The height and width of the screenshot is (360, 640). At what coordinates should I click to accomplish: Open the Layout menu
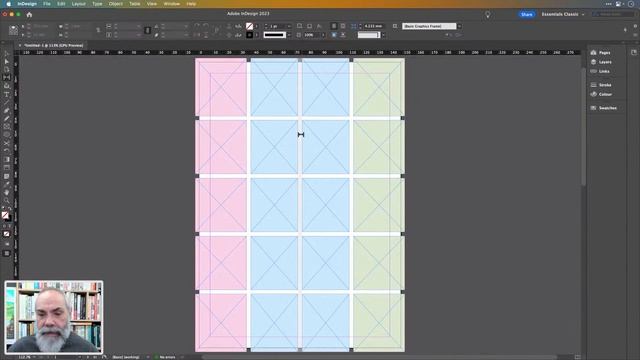click(79, 4)
